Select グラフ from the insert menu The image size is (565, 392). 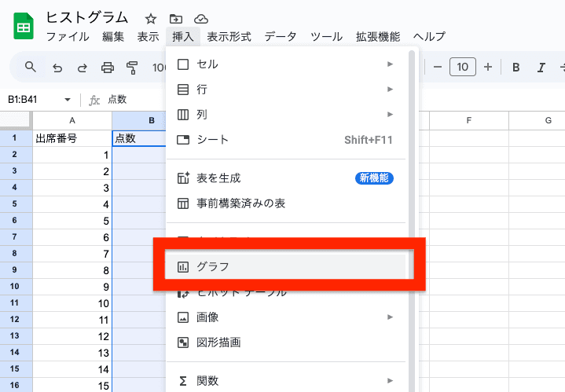point(287,267)
